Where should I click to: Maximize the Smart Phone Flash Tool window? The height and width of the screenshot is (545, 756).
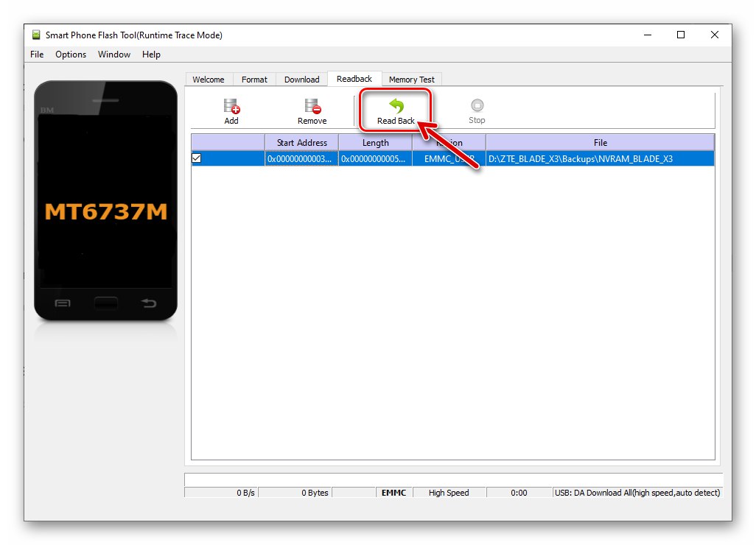[x=681, y=35]
